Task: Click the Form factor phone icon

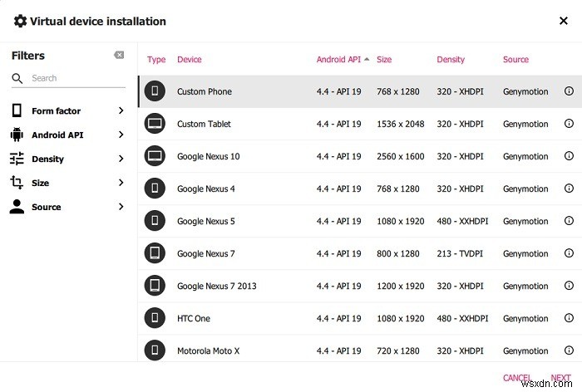Action: click(17, 110)
